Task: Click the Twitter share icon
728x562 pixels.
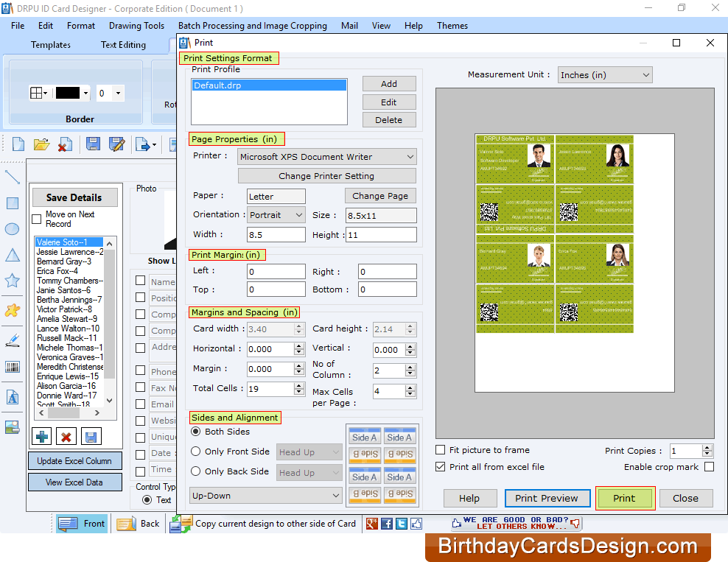Action: tap(402, 524)
